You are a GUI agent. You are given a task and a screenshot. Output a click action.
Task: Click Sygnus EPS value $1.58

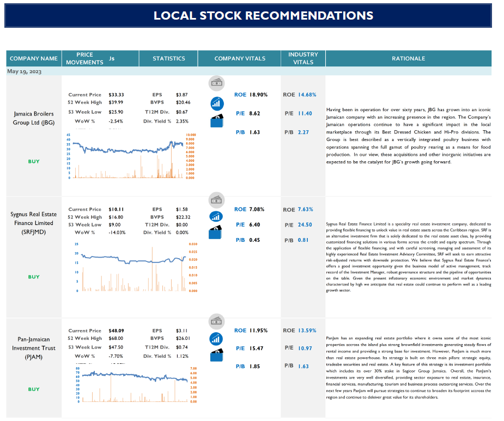click(181, 209)
